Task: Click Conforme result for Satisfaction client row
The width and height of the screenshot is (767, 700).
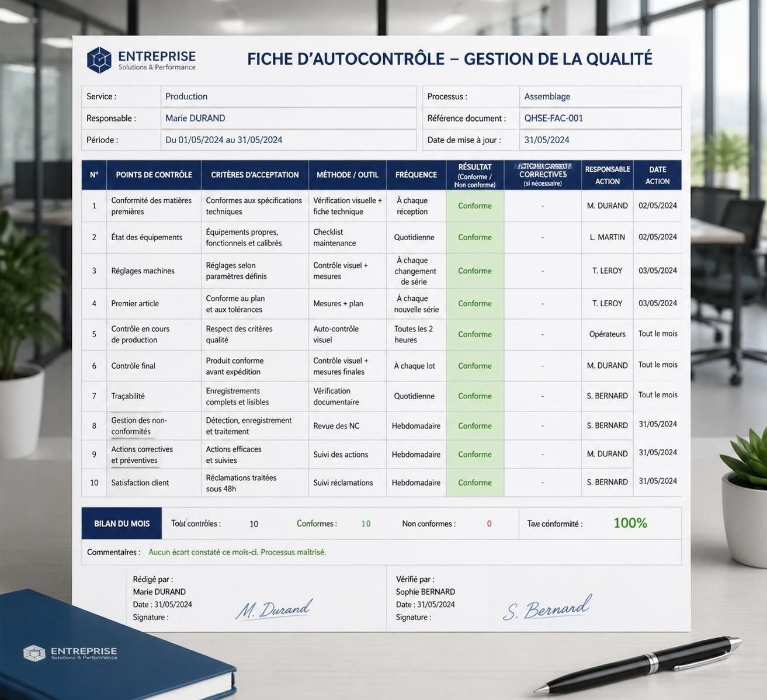Action: coord(475,483)
